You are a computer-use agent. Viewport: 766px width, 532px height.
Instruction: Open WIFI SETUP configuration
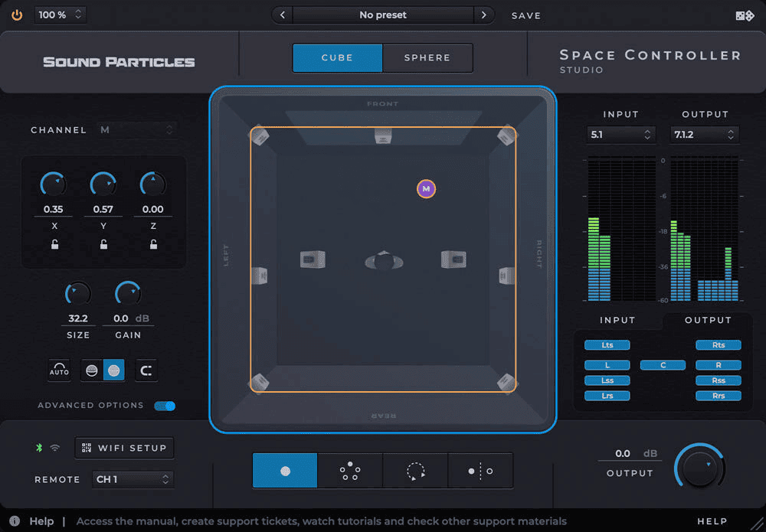click(124, 448)
